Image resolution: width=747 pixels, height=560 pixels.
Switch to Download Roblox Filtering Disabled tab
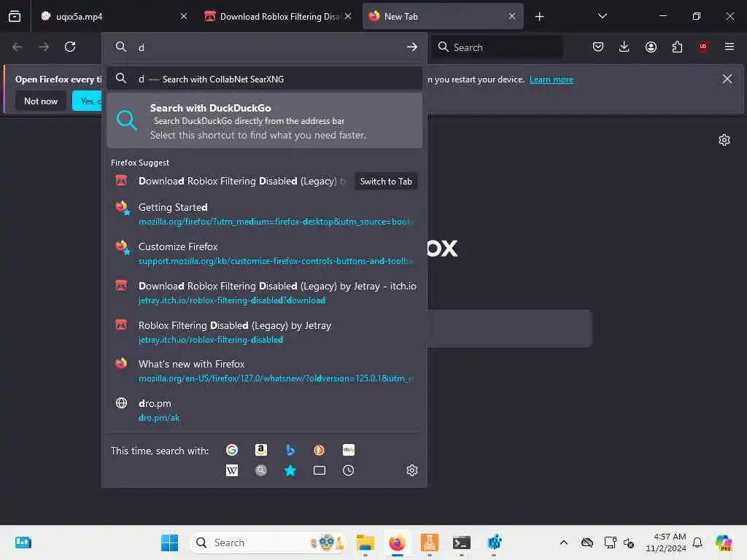[279, 16]
